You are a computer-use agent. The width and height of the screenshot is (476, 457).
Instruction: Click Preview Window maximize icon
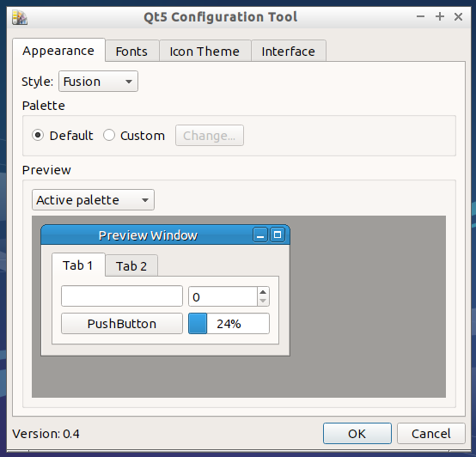pyautogui.click(x=278, y=235)
